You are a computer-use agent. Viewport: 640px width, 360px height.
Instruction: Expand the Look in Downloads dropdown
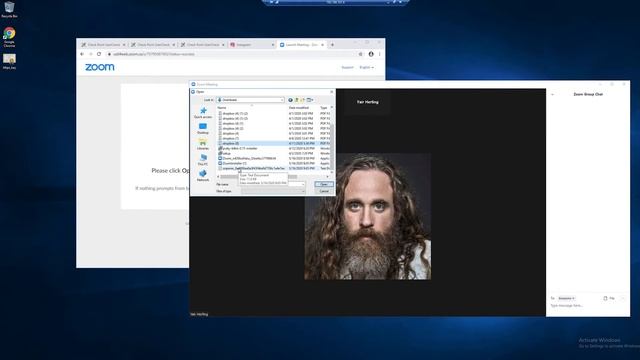282,100
